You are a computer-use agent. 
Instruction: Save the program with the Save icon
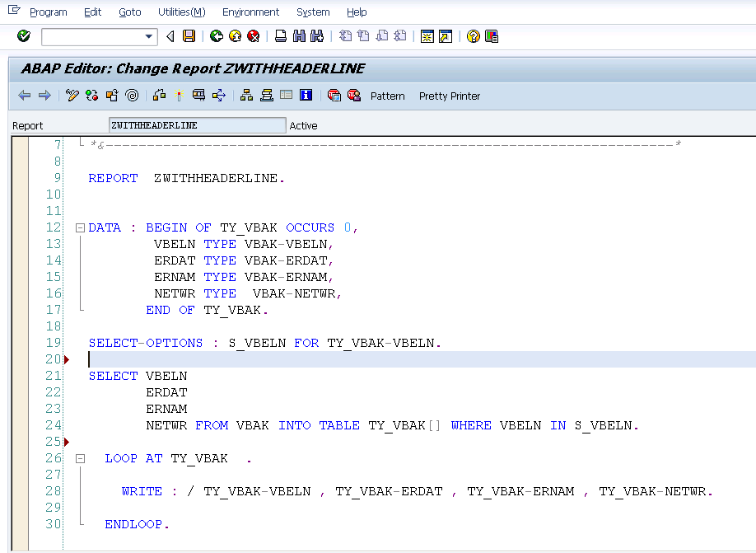point(189,36)
